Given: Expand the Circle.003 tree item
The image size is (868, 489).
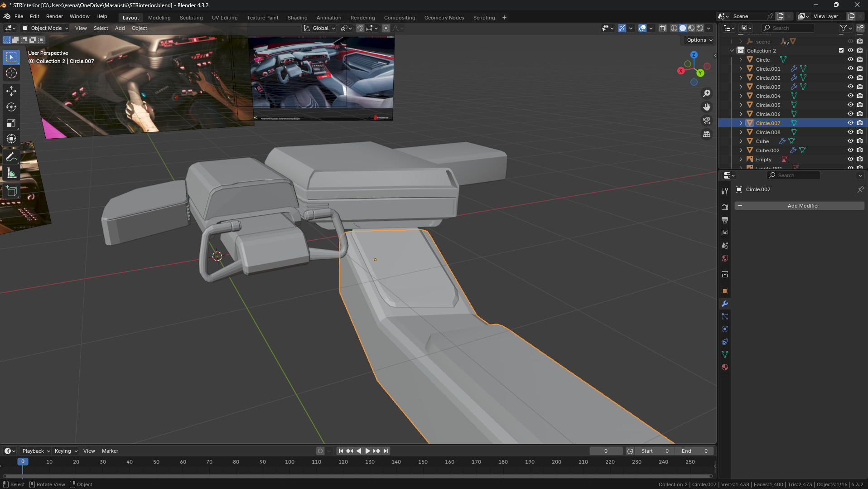Looking at the screenshot, I should pyautogui.click(x=741, y=87).
